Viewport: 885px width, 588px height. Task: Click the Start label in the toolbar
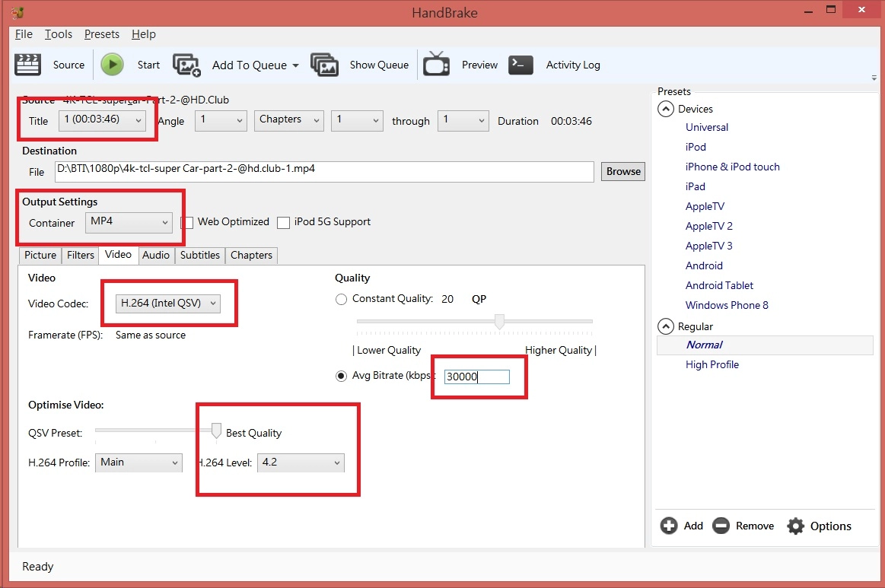148,65
